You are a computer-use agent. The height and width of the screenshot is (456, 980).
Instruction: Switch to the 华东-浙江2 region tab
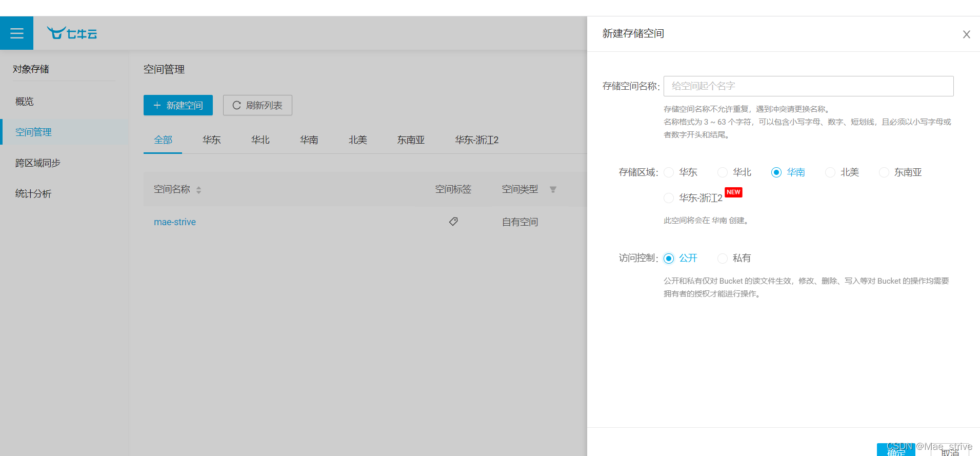click(x=476, y=140)
